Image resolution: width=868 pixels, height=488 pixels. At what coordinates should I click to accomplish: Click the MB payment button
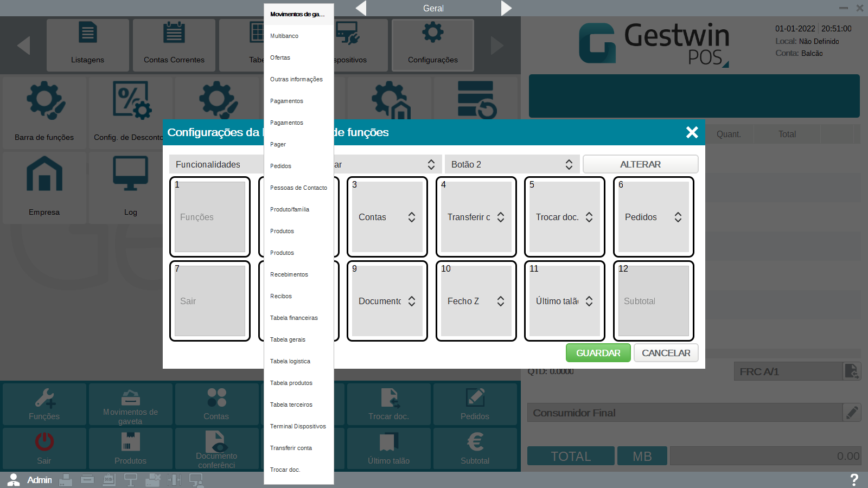click(x=642, y=456)
